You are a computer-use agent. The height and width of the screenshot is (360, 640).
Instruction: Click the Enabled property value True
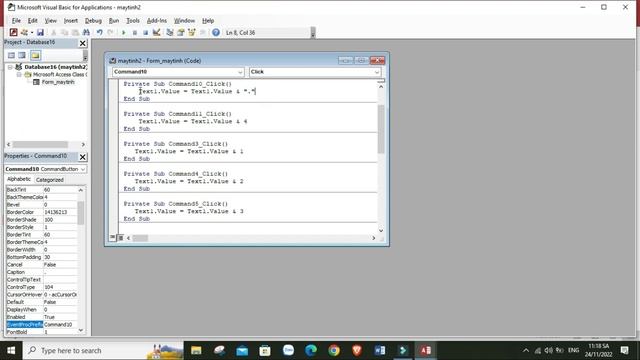60,317
